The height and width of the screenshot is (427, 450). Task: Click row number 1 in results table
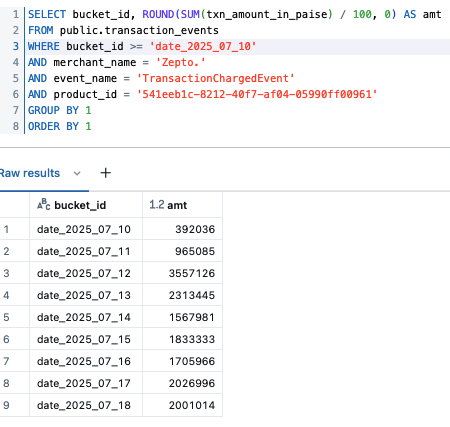point(6,229)
